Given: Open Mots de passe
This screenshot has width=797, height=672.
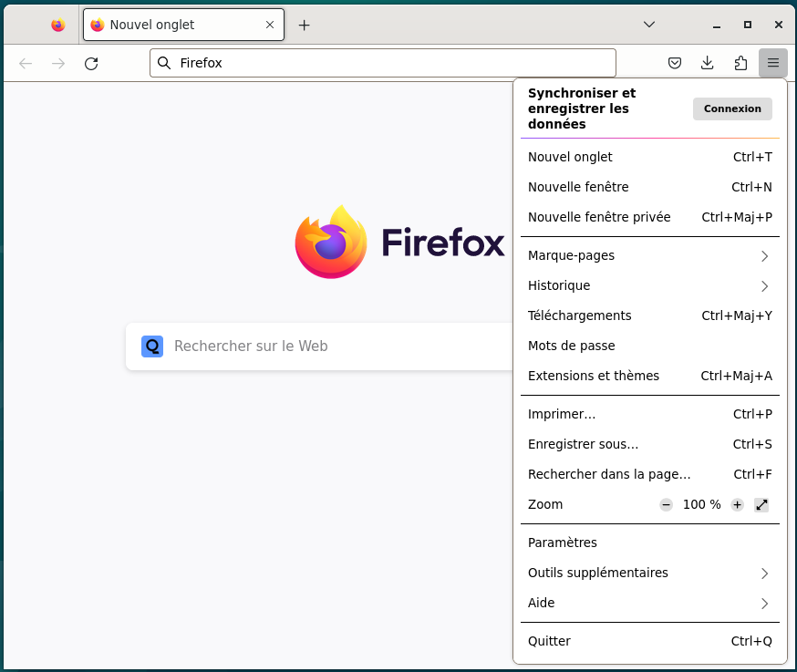Looking at the screenshot, I should click(650, 346).
